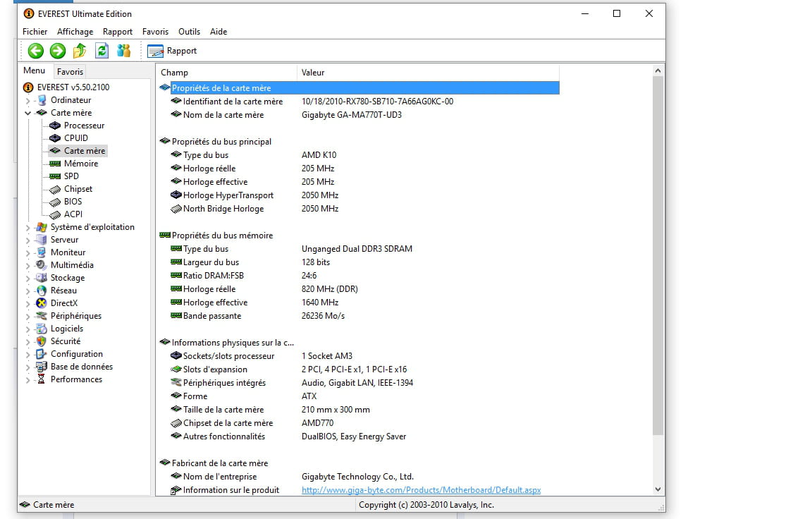Expand the Ordinateur tree node
The width and height of the screenshot is (812, 519).
coord(28,100)
